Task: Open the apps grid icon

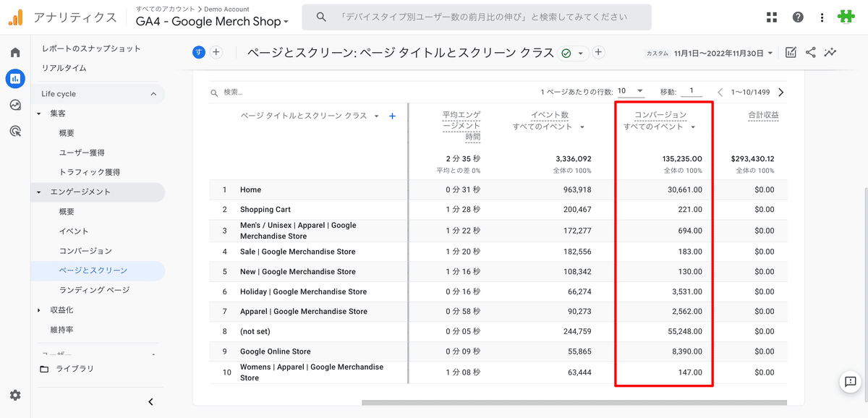Action: [772, 17]
